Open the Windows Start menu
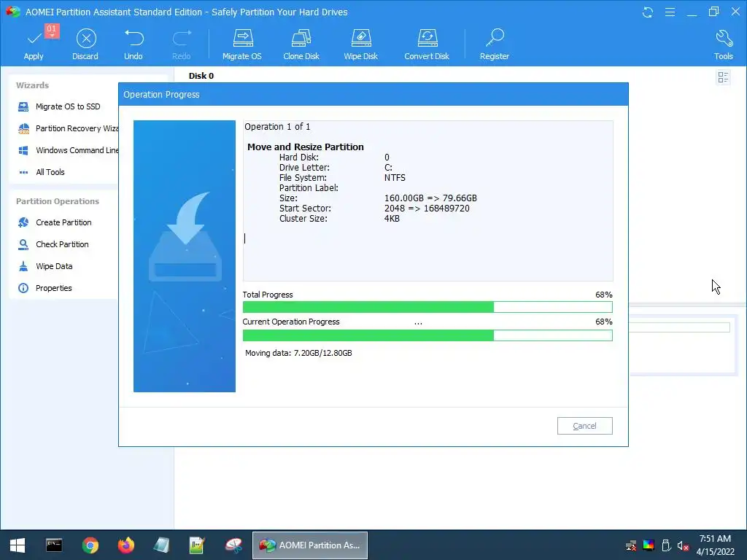747x560 pixels. (18, 545)
